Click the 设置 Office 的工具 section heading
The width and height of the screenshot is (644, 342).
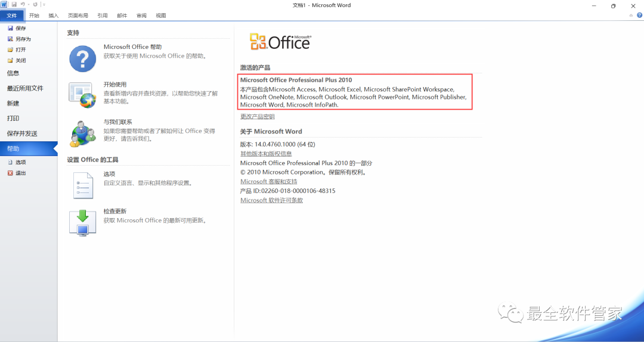coord(93,160)
